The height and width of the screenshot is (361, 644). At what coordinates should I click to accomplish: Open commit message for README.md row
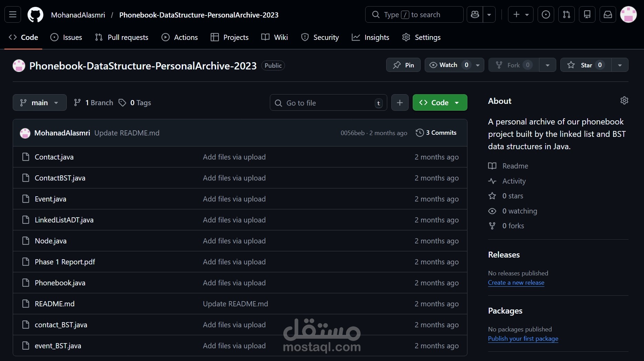[235, 304]
